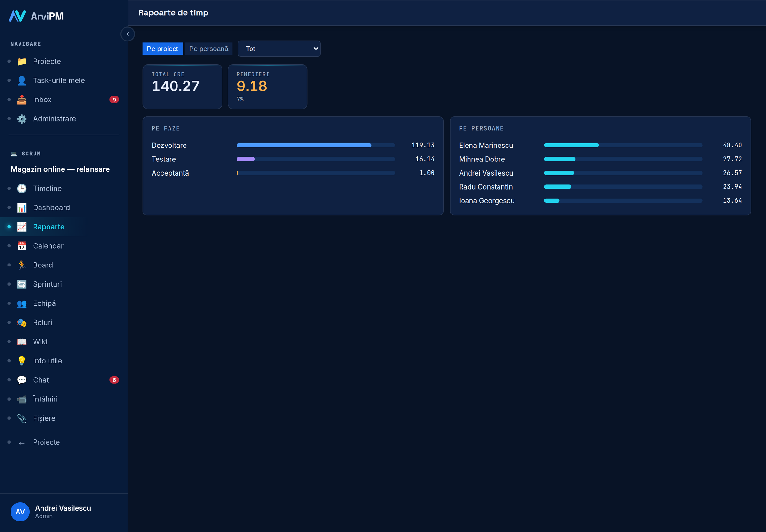Click the Info utile lightbulb icon
Image resolution: width=766 pixels, height=532 pixels.
[22, 361]
